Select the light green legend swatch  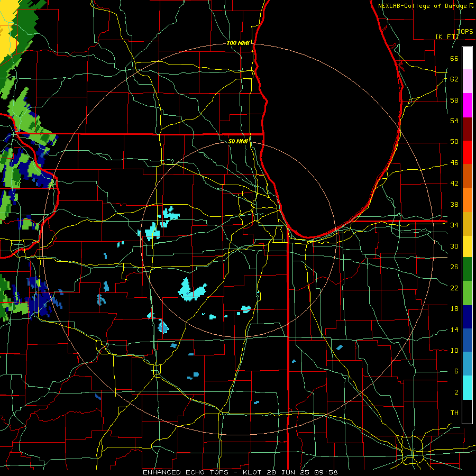(467, 293)
